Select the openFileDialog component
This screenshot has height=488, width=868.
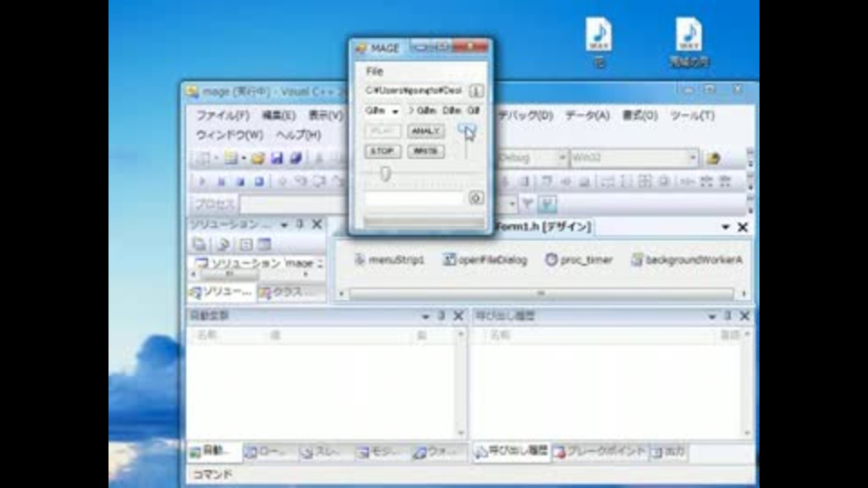coord(485,259)
